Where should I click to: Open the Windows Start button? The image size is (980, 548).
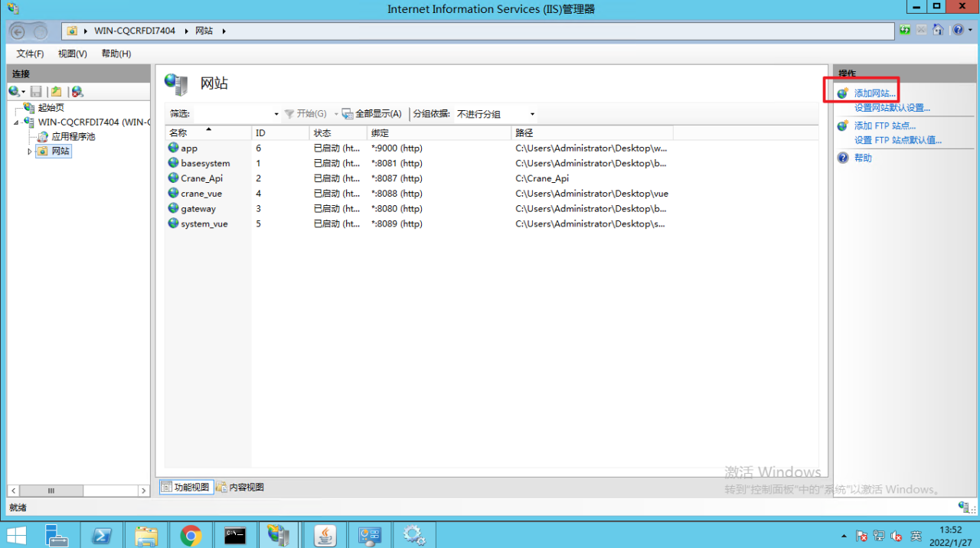[16, 535]
